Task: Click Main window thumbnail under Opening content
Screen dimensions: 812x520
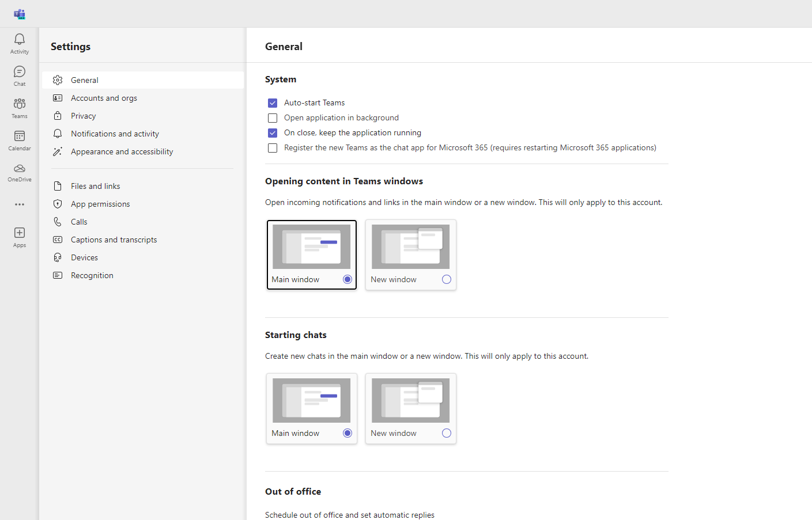Action: pos(312,246)
